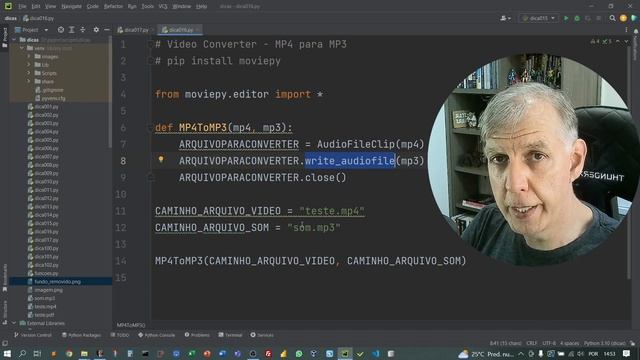Expand the Lib folder
The image size is (640, 360).
(29, 64)
